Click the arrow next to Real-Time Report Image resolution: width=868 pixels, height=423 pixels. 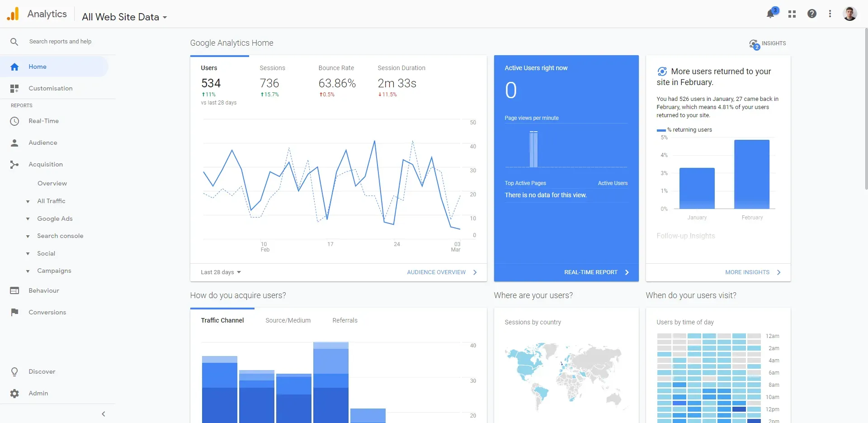[x=627, y=272]
